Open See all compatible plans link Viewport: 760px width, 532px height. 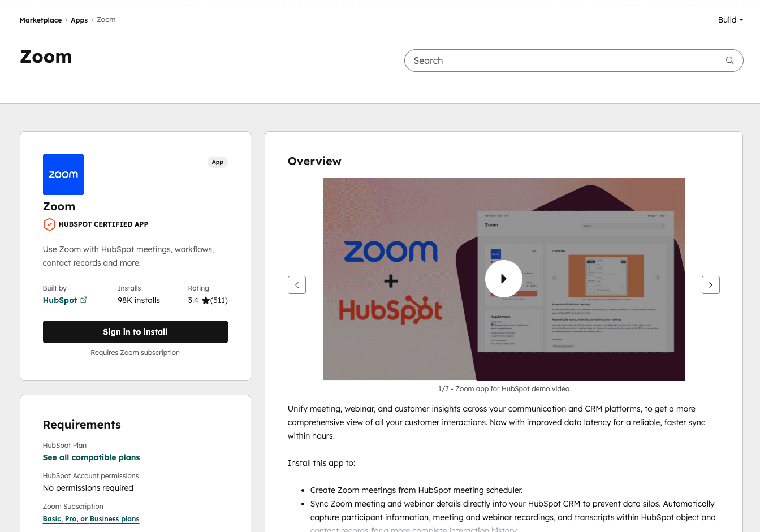(91, 457)
